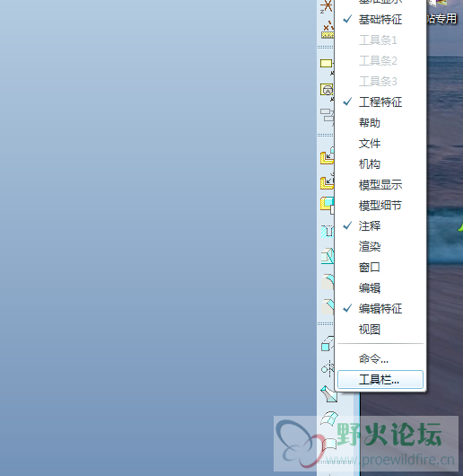Viewport: 463px width, 476px height.
Task: Uncheck the 基础特征 toolbar entry
Action: [x=380, y=20]
